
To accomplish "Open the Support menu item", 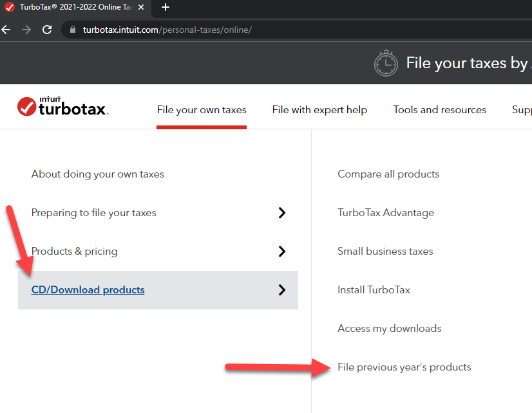I will pyautogui.click(x=522, y=110).
